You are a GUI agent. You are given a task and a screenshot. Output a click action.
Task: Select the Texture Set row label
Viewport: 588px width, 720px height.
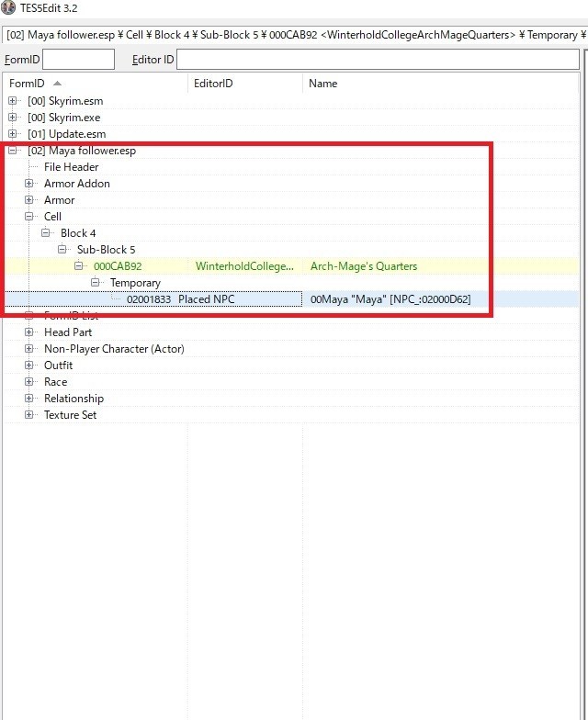[70, 415]
